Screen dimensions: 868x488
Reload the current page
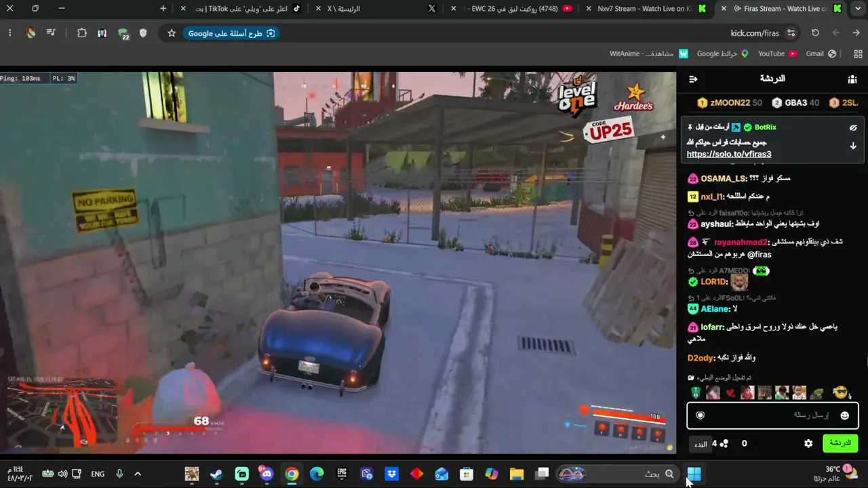(x=815, y=33)
